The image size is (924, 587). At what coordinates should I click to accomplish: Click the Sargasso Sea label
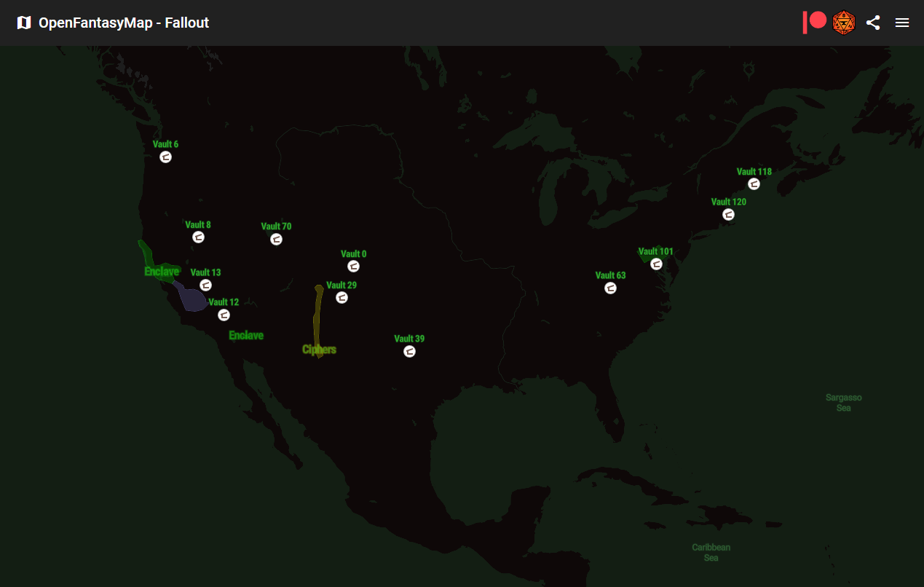(844, 403)
